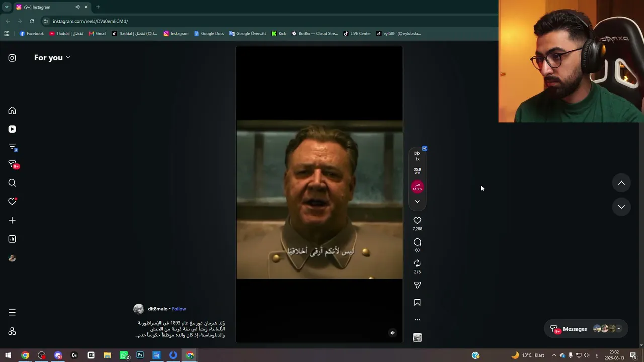Follow the dit8malo account
Image resolution: width=644 pixels, height=362 pixels.
pyautogui.click(x=179, y=309)
